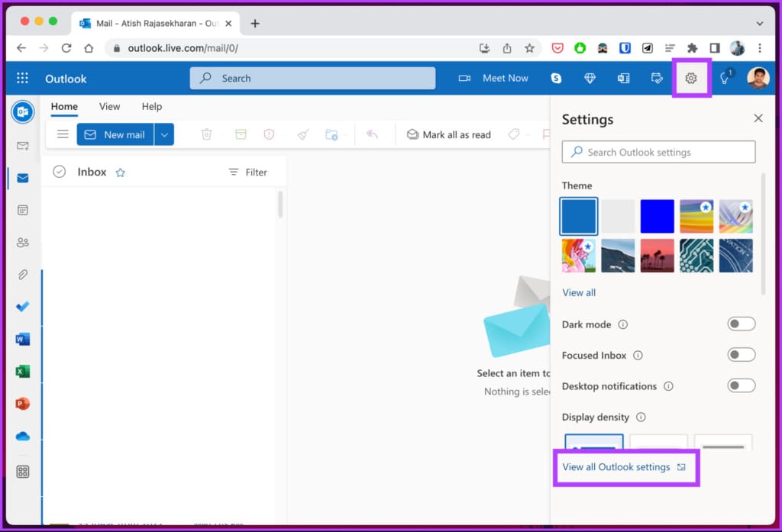Screen dimensions: 782x532
Task: Click the main Search box
Action: tap(312, 79)
